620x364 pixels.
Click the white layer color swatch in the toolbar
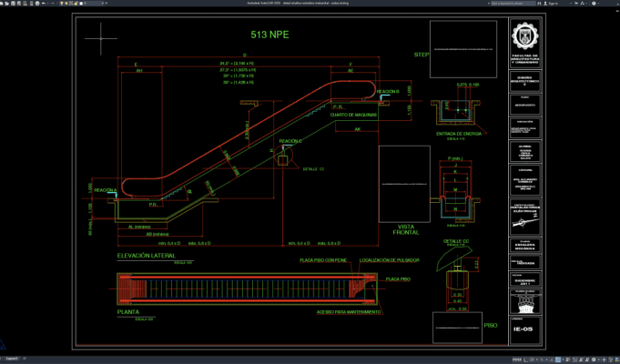coord(81,3)
